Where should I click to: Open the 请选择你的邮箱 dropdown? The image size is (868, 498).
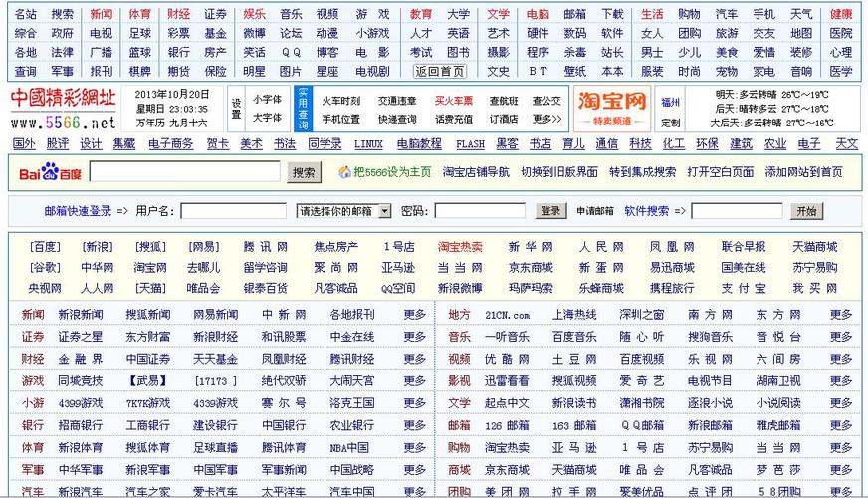pos(343,211)
